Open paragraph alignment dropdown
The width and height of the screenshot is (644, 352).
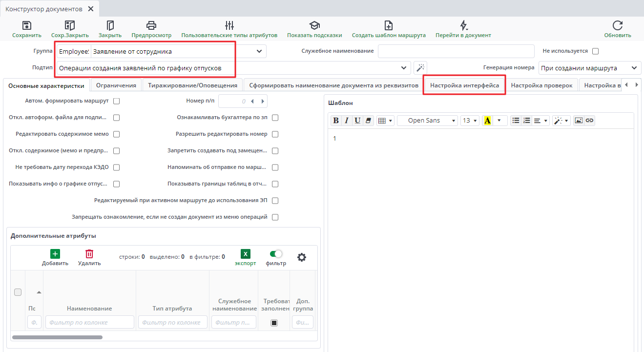tap(541, 121)
